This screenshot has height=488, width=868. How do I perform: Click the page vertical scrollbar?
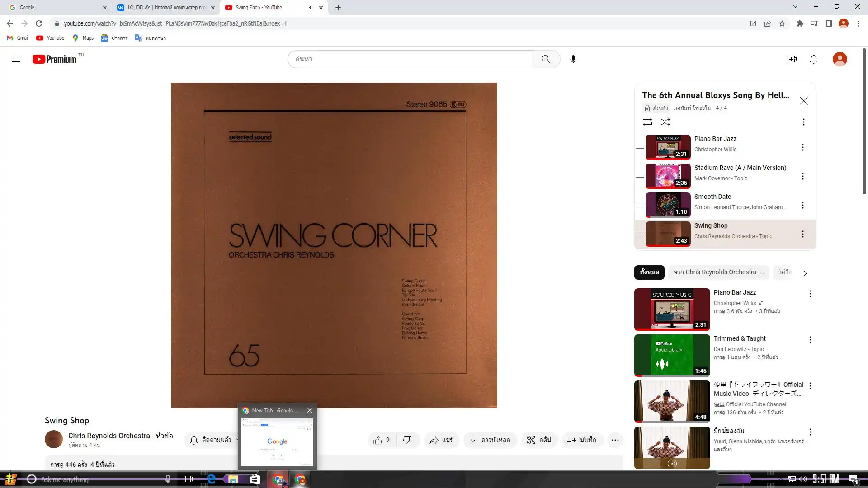(x=864, y=122)
